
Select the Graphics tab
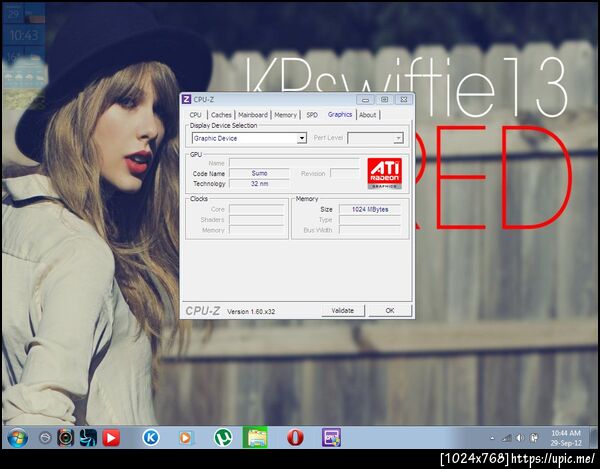[340, 114]
